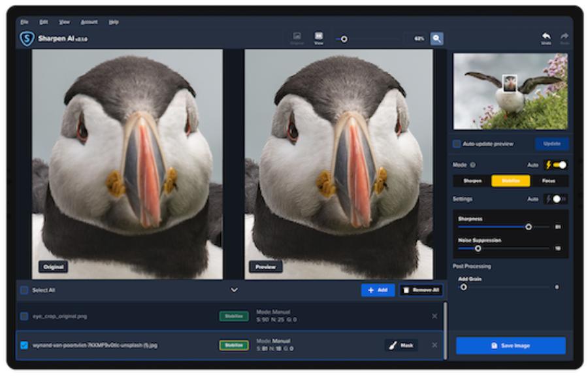
Task: Open Mask brush for the selected image
Action: 401,345
